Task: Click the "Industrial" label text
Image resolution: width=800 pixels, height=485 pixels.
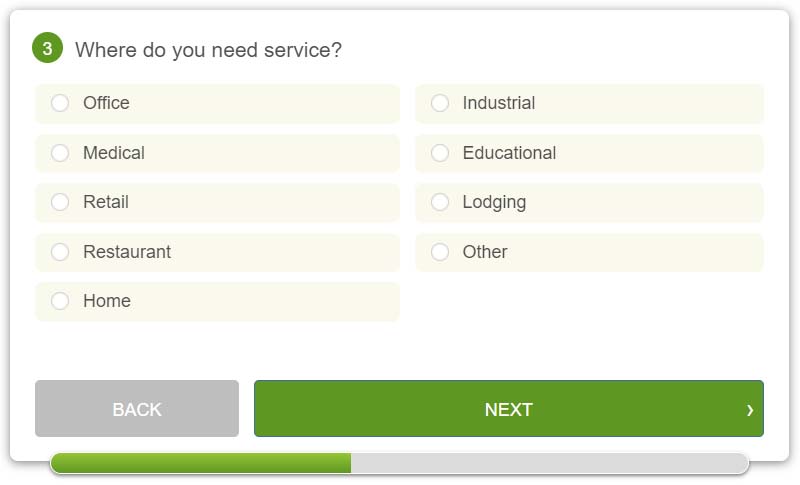Action: click(x=498, y=103)
